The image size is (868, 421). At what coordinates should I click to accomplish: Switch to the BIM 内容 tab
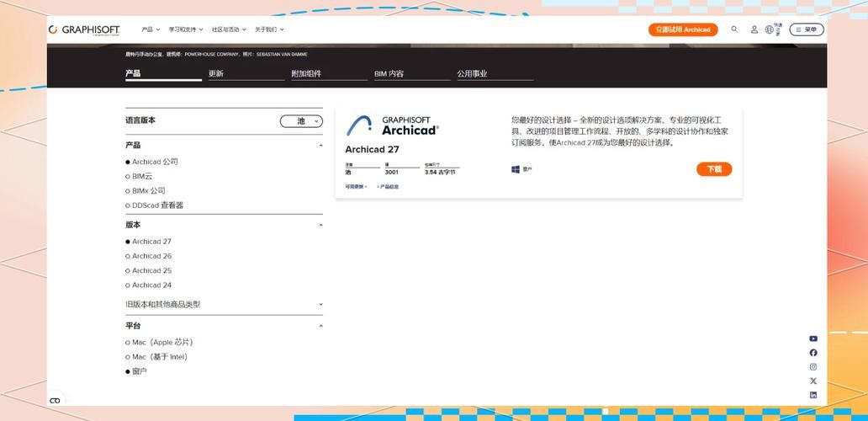412,74
